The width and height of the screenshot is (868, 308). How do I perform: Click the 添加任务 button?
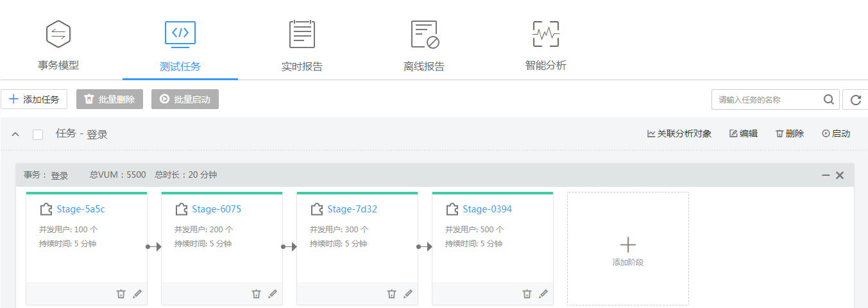tap(34, 99)
